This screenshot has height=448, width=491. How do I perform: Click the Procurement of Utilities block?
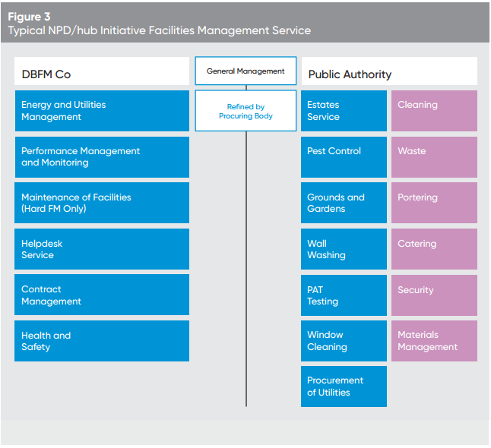pyautogui.click(x=344, y=386)
